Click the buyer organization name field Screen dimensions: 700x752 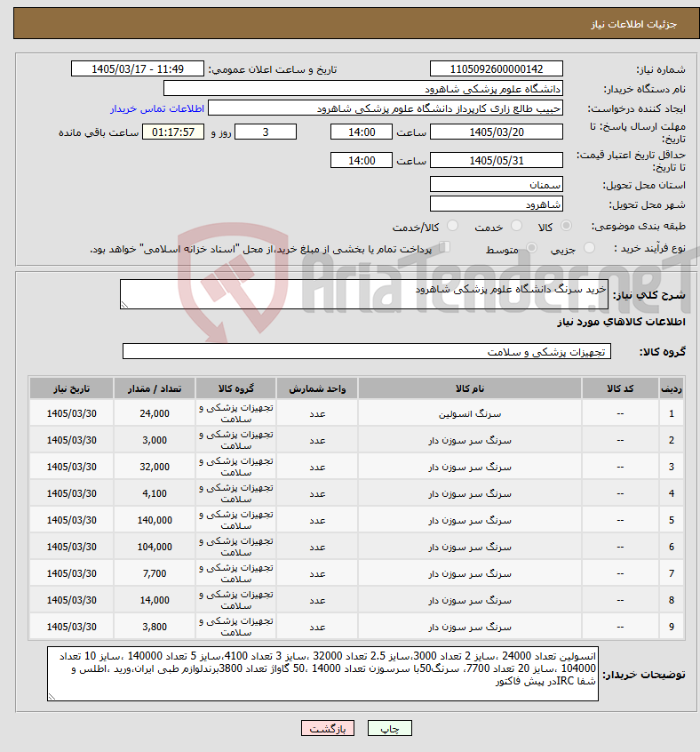363,89
